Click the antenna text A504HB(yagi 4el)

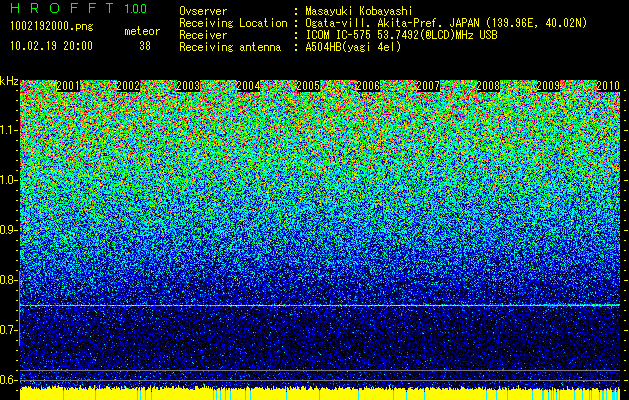(x=353, y=47)
